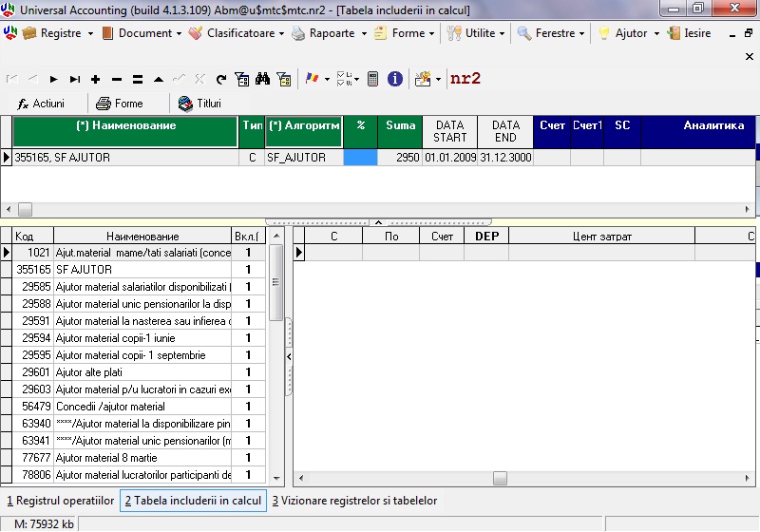Screen dimensions: 760x532
Task: Expand dropdown arrow next to export icon
Action: pos(438,79)
